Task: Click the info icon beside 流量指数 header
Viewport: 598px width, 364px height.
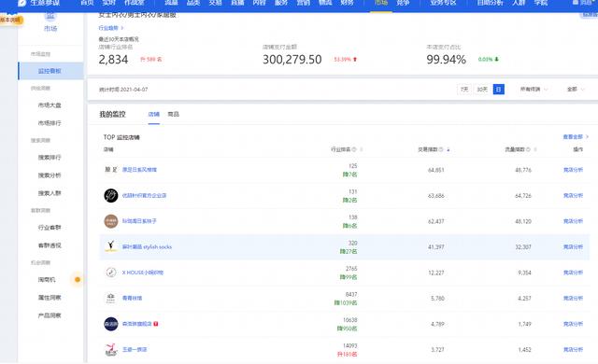Action: (x=528, y=149)
